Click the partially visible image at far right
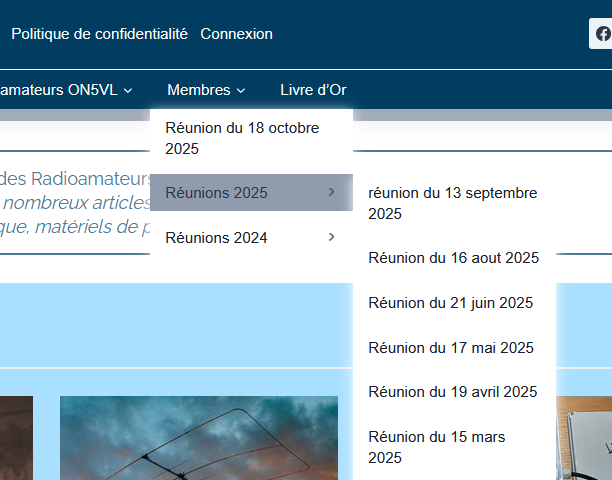The width and height of the screenshot is (612, 480). click(x=585, y=438)
